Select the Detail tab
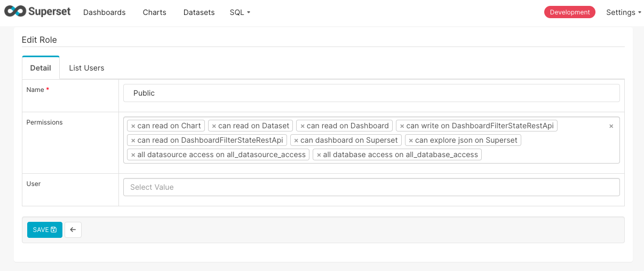Viewport: 644px width, 271px height. 41,68
